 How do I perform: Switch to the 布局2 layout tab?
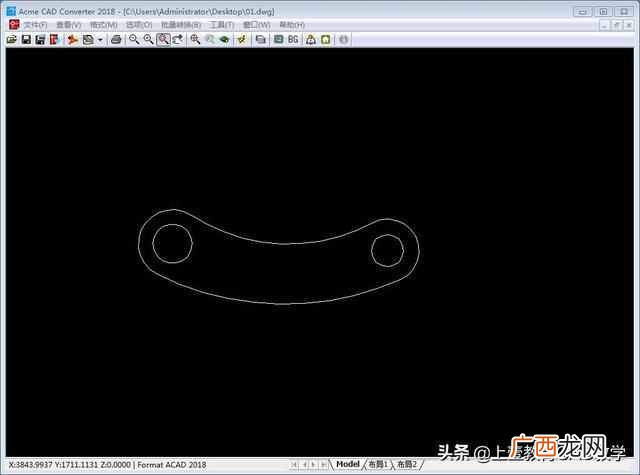tap(407, 464)
